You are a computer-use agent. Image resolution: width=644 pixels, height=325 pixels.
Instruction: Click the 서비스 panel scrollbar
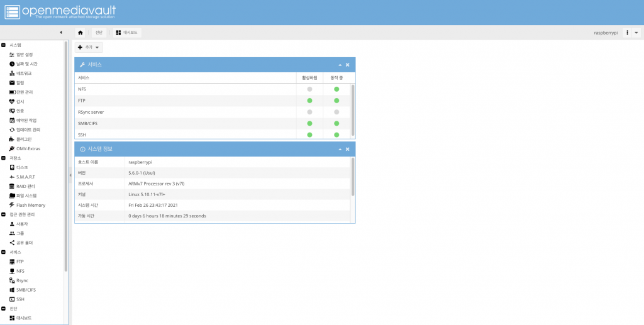(353, 110)
